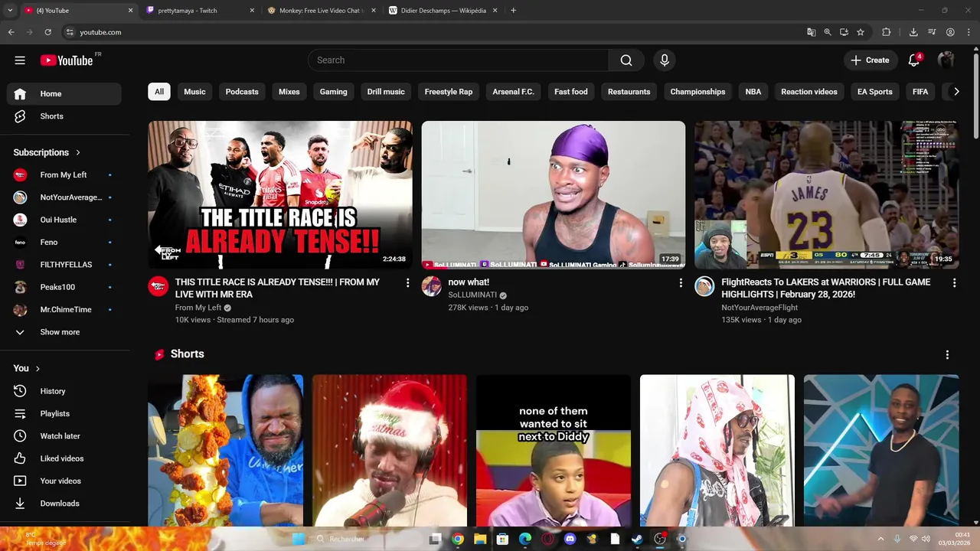Open Watch later list

64,436
